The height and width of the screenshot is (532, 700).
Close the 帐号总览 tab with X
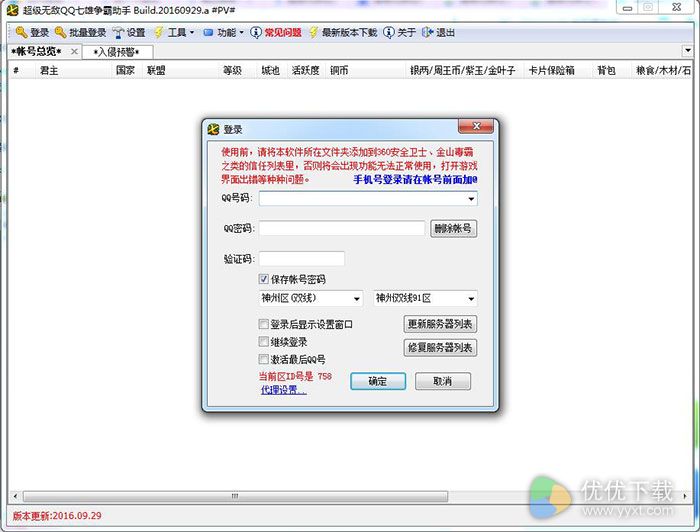pyautogui.click(x=74, y=51)
